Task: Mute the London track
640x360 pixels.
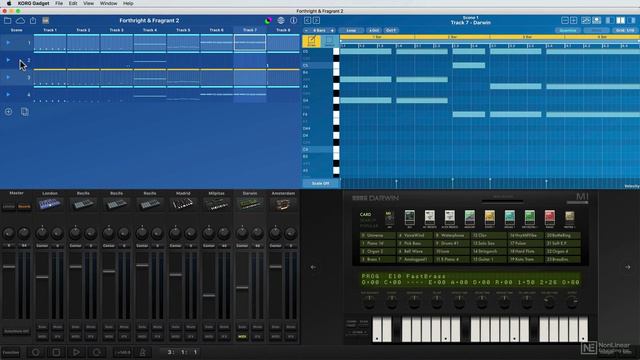Action: [x=58, y=327]
